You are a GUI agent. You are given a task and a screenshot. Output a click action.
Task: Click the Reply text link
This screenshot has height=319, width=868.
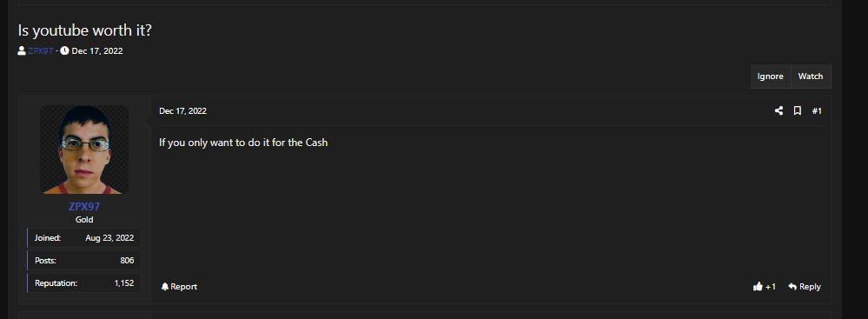810,286
